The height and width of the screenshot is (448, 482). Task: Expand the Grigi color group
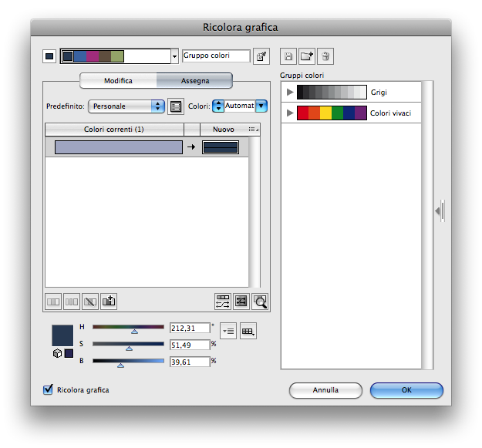[x=289, y=92]
